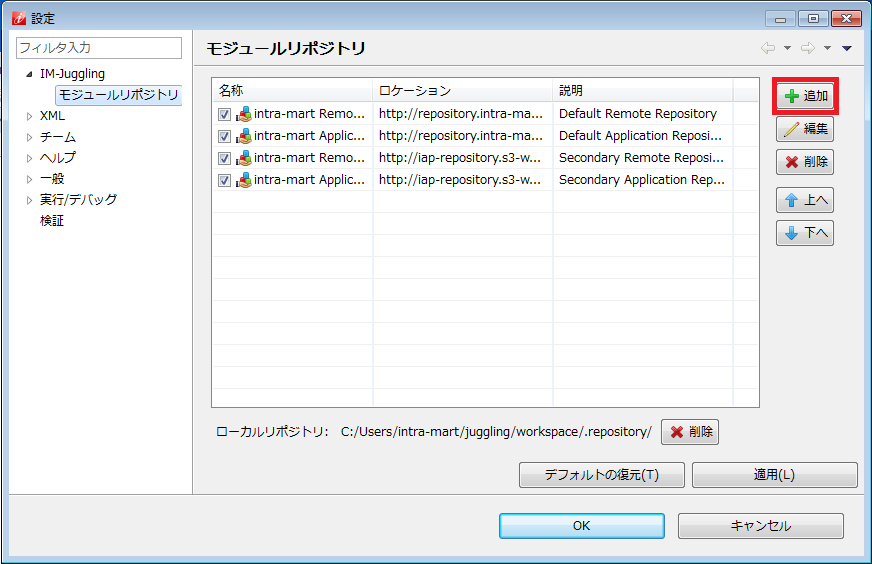The height and width of the screenshot is (564, 872).
Task: Select the ヘルプ tree item label
Action: [x=58, y=159]
